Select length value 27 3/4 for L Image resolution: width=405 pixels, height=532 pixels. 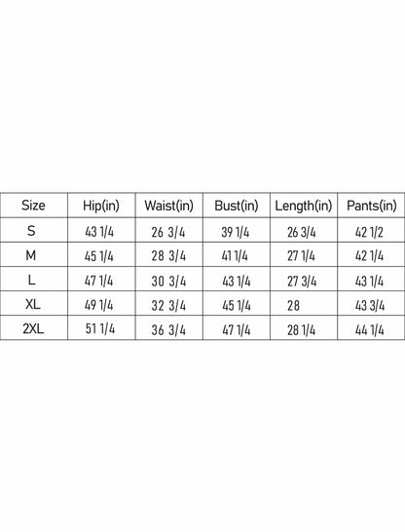pos(302,282)
